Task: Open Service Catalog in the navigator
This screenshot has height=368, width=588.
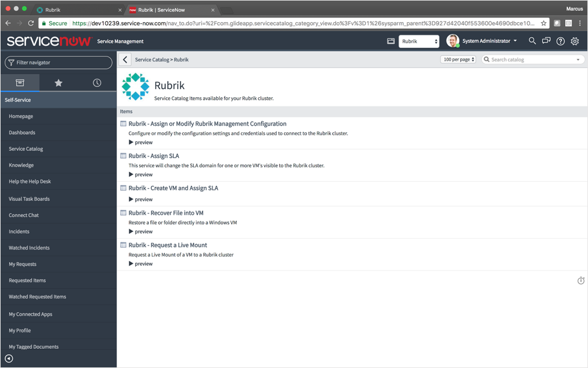Action: (26, 149)
